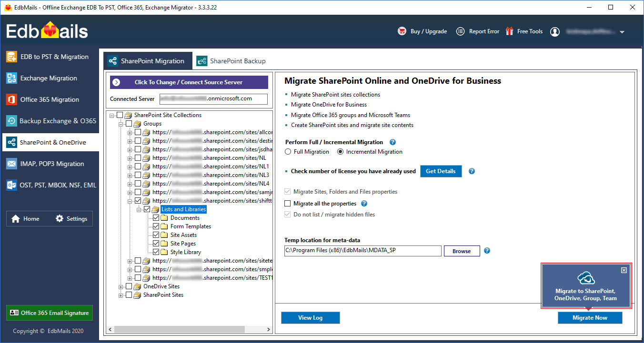Open Office 365 Migration in the sidebar

(x=50, y=99)
